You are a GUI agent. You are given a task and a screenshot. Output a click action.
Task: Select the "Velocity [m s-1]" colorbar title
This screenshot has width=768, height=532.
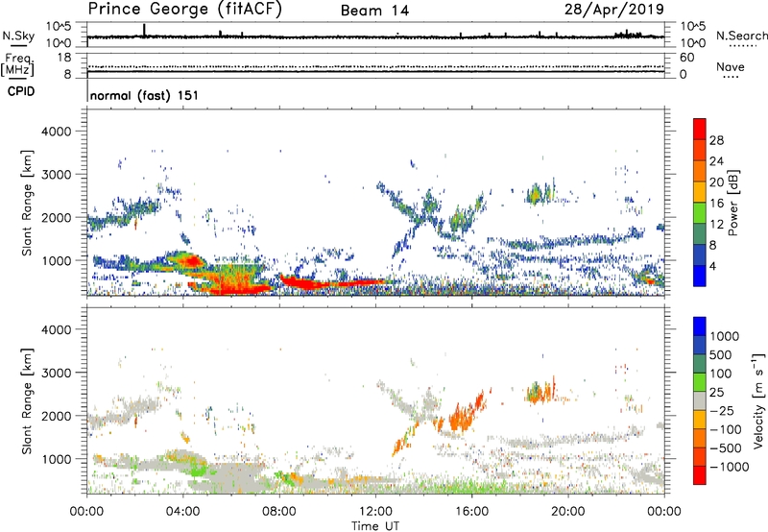coord(758,400)
